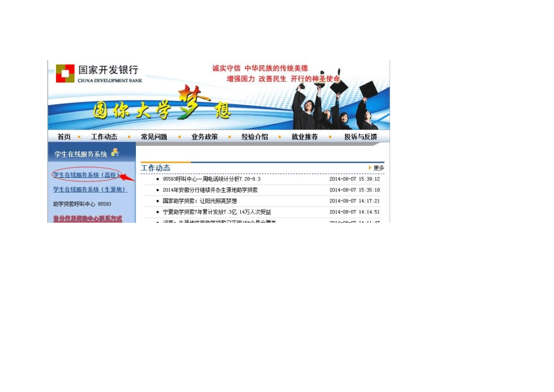The image size is (554, 392).
Task: Click the red slogan 诚实守信 中华民族的传统美德
Action: [260, 68]
